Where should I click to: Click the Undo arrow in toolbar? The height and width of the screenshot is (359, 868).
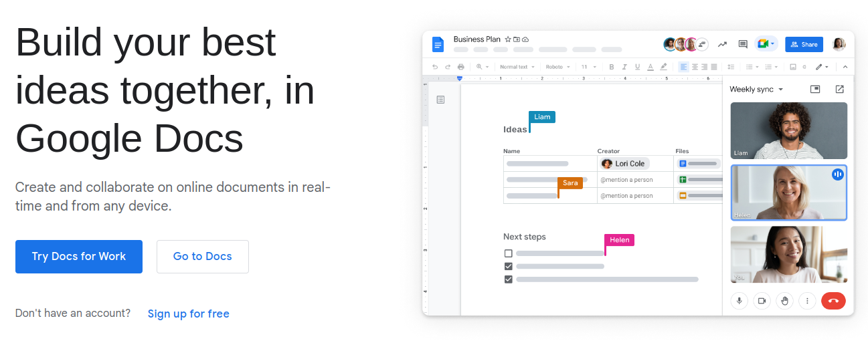tap(435, 67)
